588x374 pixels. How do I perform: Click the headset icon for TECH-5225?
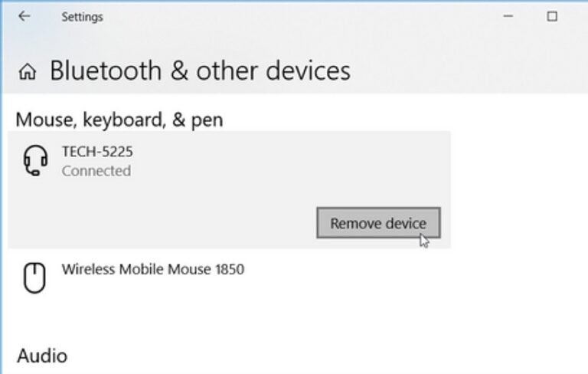tap(35, 161)
